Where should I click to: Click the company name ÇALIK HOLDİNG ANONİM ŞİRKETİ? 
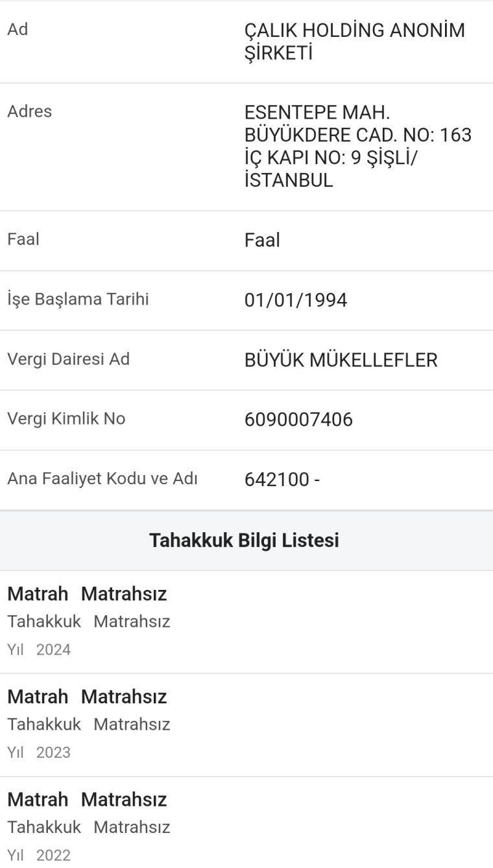pos(354,41)
